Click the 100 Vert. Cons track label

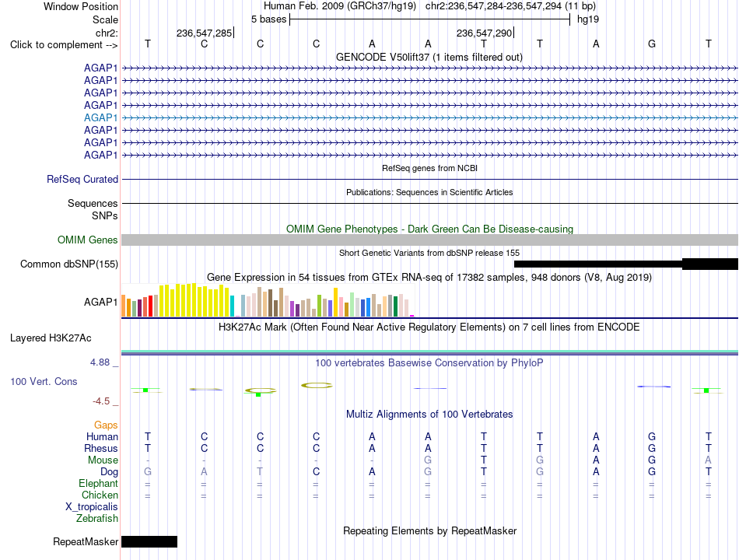tap(44, 381)
